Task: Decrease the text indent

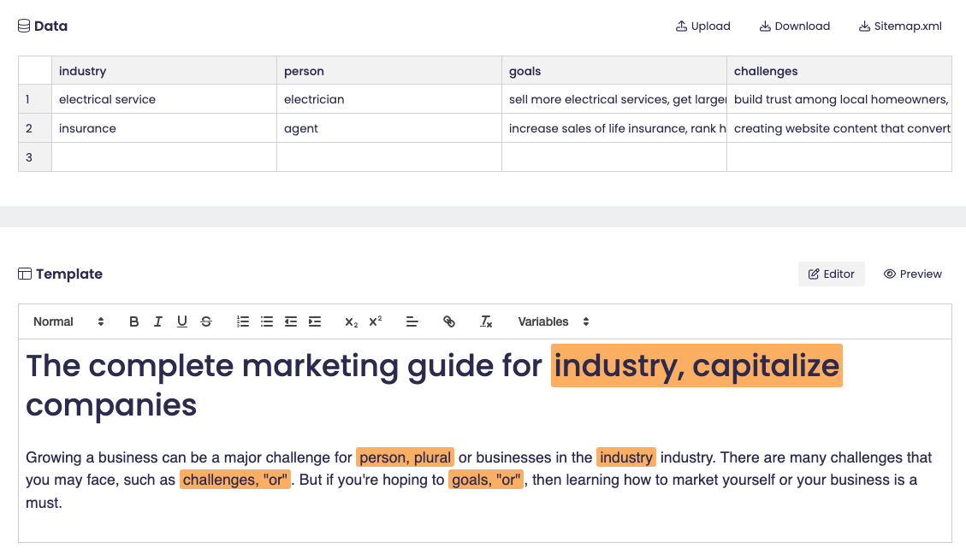Action: [x=291, y=321]
